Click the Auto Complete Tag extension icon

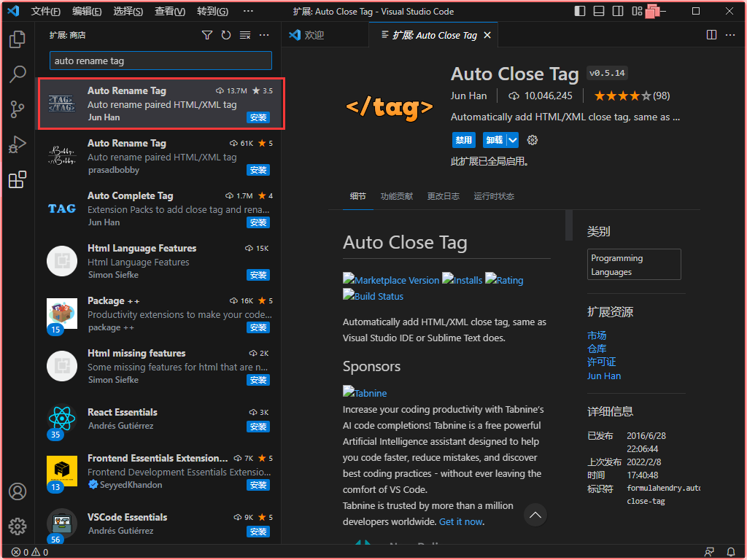[62, 209]
